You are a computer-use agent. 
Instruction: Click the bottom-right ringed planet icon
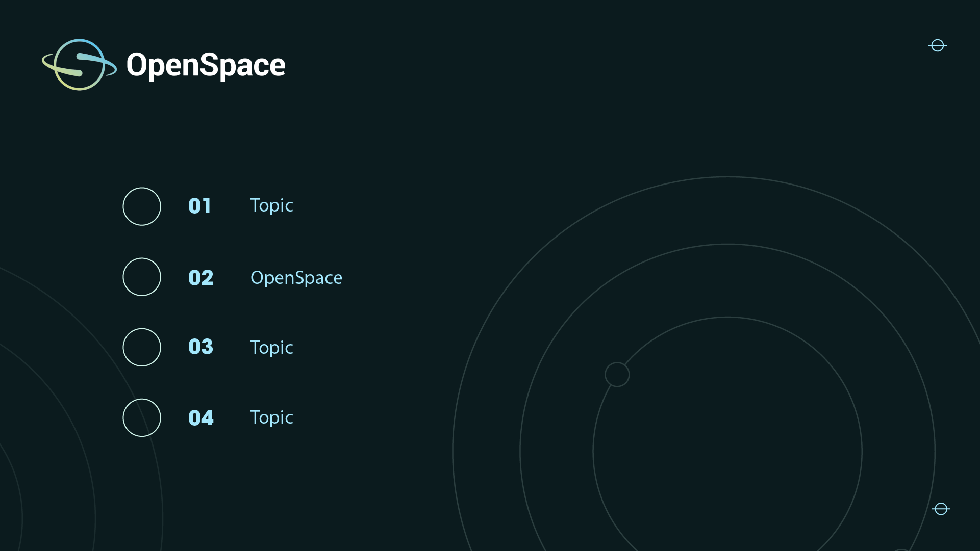coord(941,509)
